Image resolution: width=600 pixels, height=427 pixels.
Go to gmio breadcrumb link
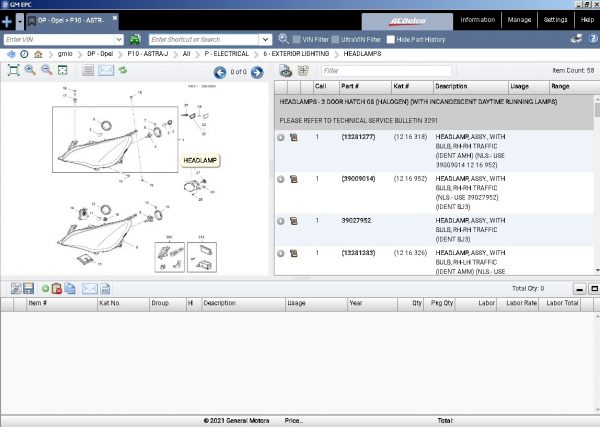point(65,54)
